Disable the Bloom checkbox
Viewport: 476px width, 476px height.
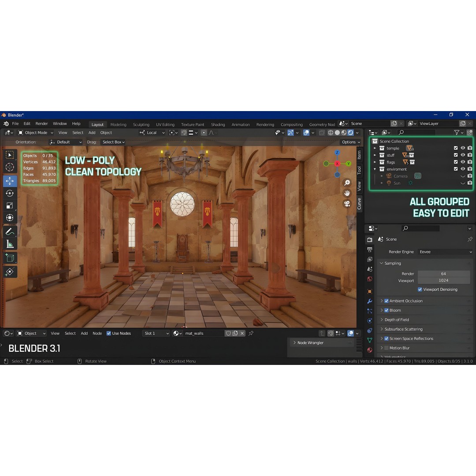(387, 310)
